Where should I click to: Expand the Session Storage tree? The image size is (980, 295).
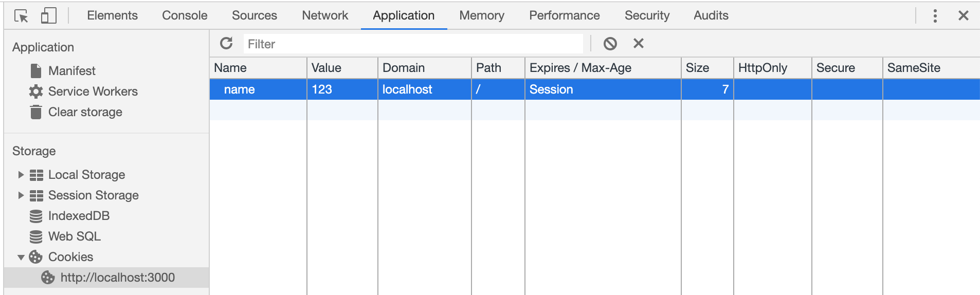pyautogui.click(x=21, y=195)
